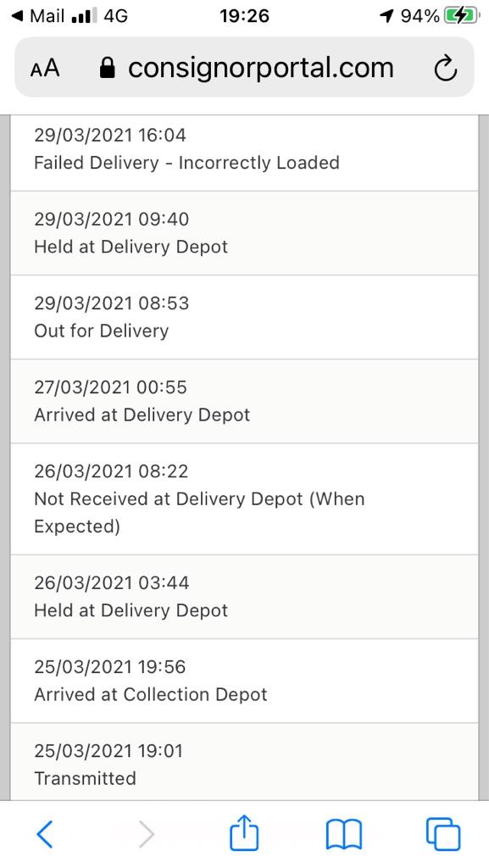489x868 pixels.
Task: Select the Out for Delivery entry
Action: coord(244,317)
